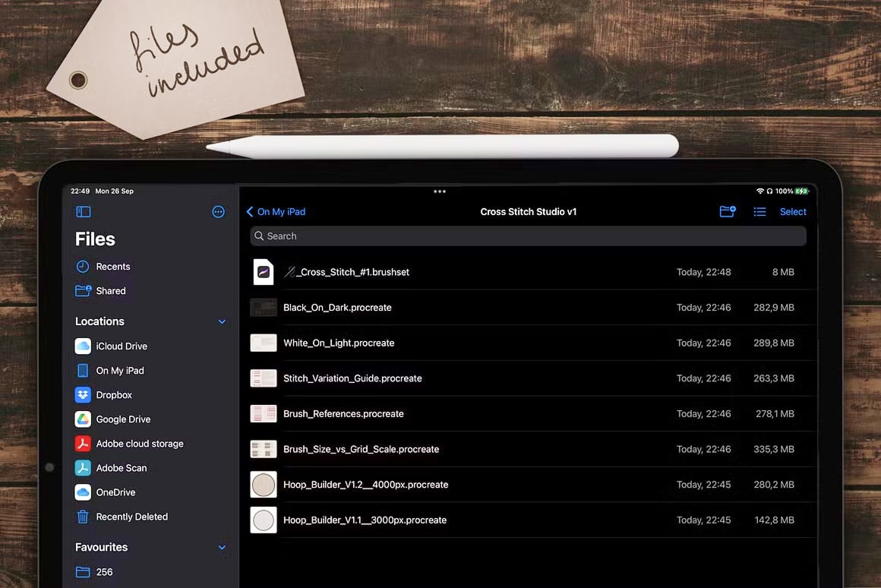This screenshot has height=588, width=881.
Task: Click the Today, 22:48 date value
Action: (703, 272)
